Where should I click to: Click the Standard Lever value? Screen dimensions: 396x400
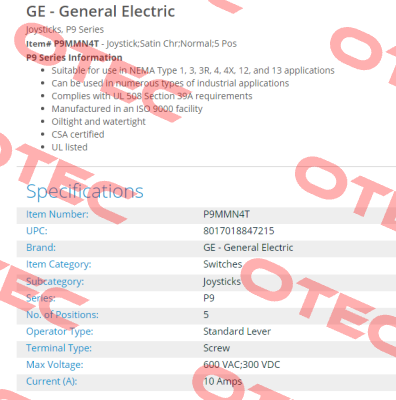[237, 332]
